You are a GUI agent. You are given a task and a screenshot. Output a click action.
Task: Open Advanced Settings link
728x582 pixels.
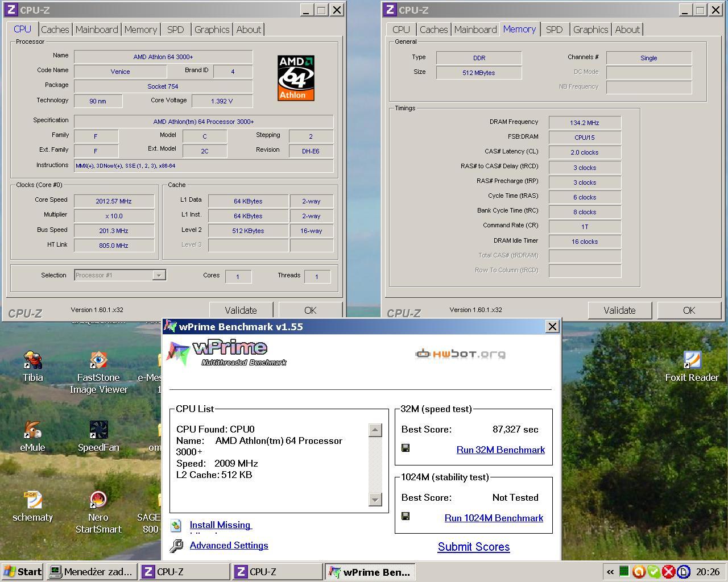click(229, 545)
